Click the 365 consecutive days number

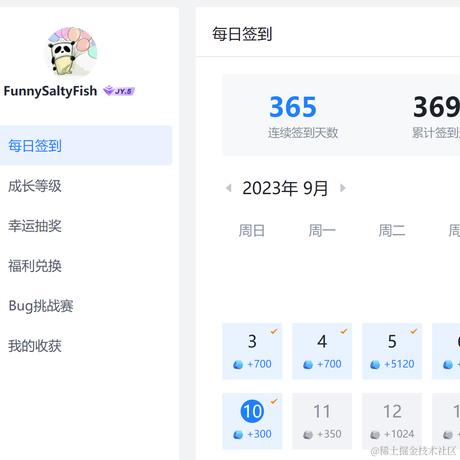coord(293,107)
